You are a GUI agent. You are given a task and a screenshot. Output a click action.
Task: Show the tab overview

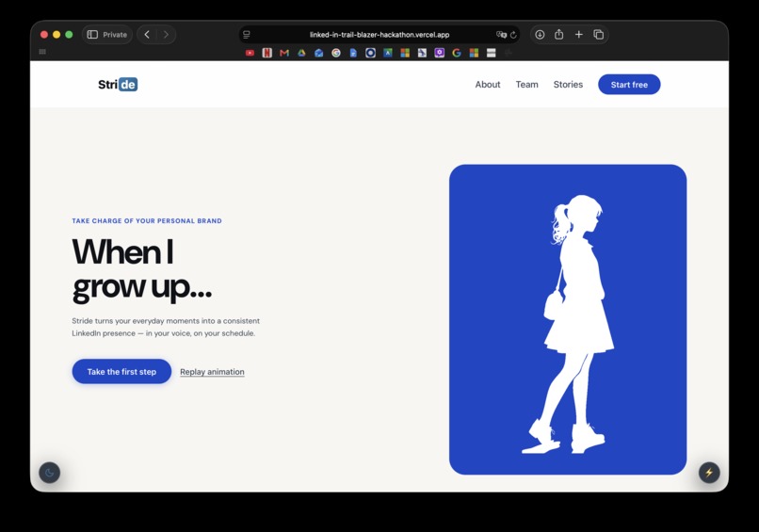click(x=599, y=35)
